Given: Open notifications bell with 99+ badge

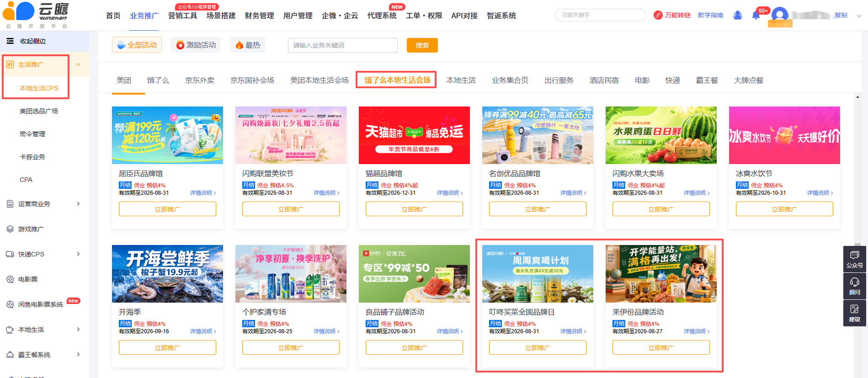Looking at the screenshot, I should pos(756,15).
